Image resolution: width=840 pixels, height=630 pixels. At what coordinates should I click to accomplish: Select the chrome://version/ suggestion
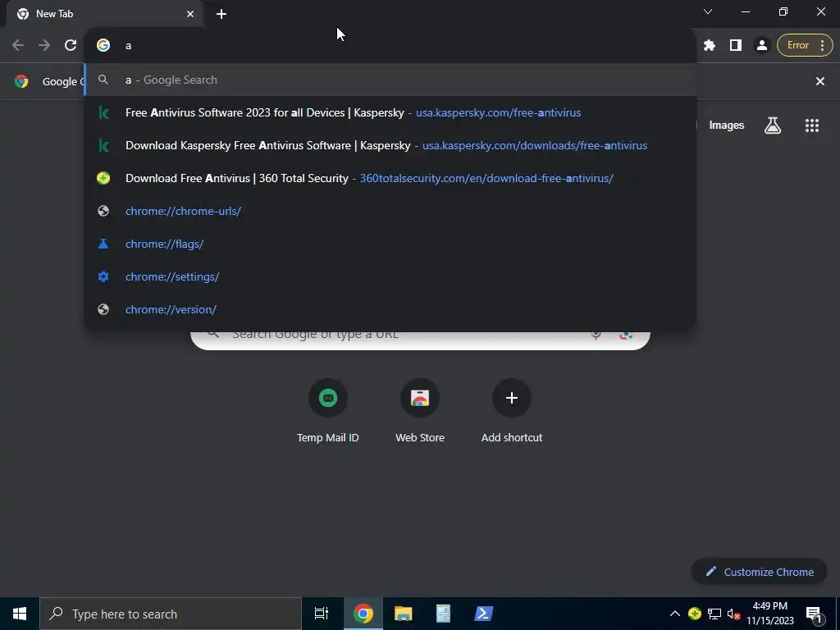[390, 309]
